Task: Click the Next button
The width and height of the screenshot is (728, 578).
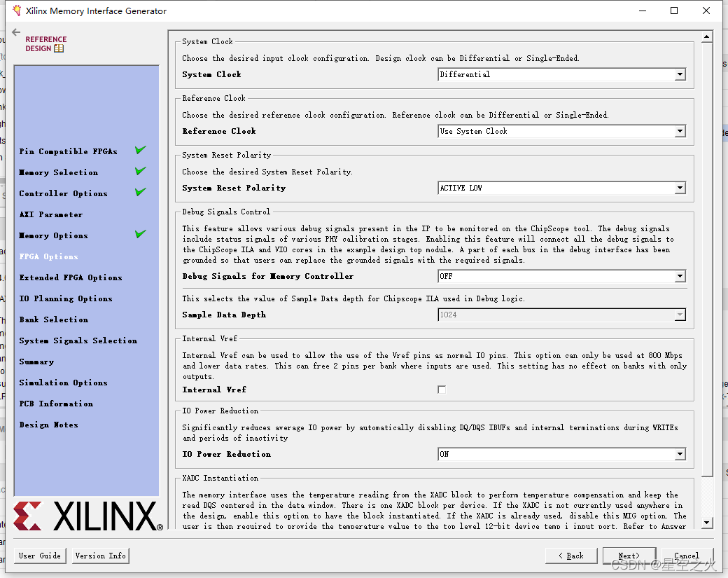Action: 629,556
